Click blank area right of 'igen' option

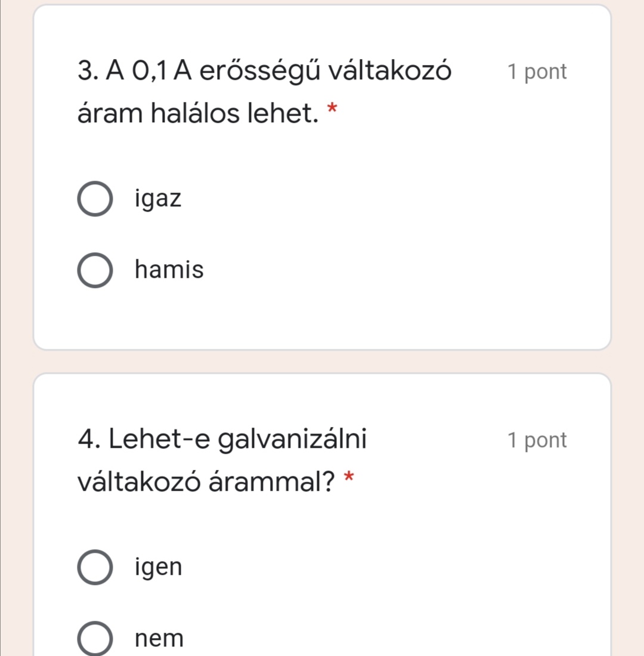click(388, 567)
